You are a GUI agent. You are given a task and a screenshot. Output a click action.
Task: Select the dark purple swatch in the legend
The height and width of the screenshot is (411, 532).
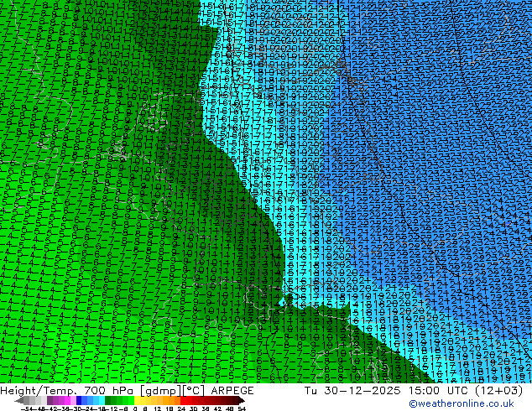[x=50, y=401]
